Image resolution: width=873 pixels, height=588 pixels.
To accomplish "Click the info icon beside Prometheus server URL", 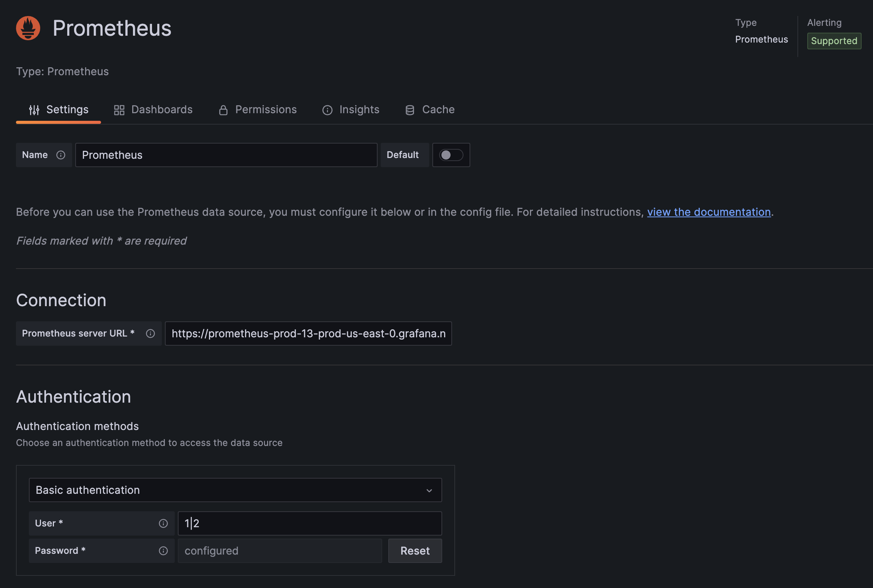I will (150, 334).
